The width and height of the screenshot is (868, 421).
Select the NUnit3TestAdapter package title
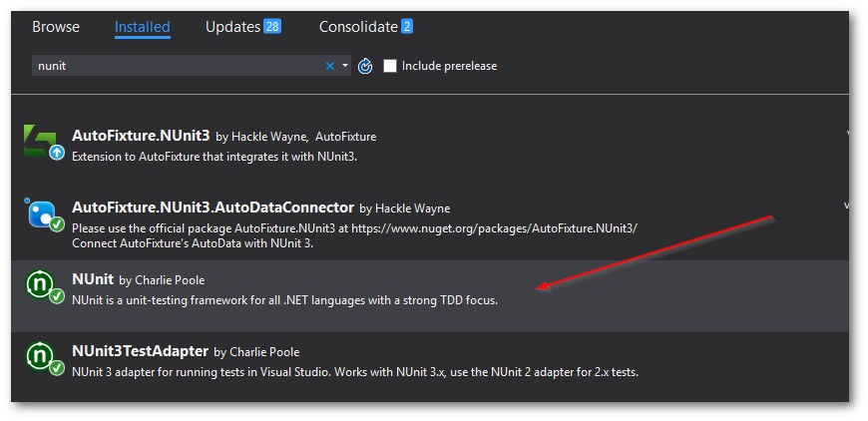[140, 351]
